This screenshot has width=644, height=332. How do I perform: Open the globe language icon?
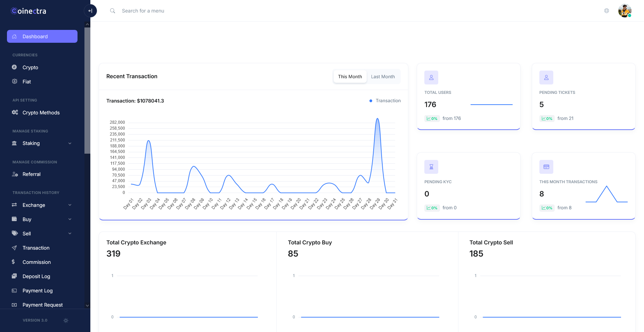coord(606,11)
